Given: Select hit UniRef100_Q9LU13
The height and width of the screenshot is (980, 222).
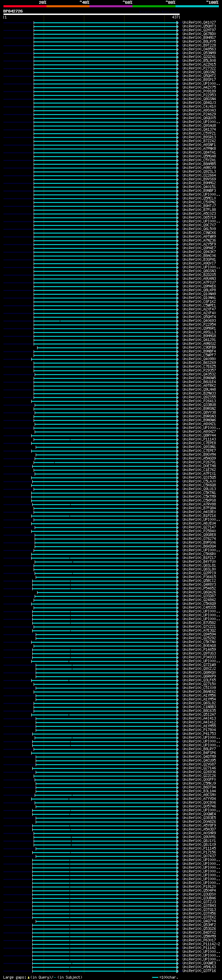Looking at the screenshot, I should click(199, 489).
